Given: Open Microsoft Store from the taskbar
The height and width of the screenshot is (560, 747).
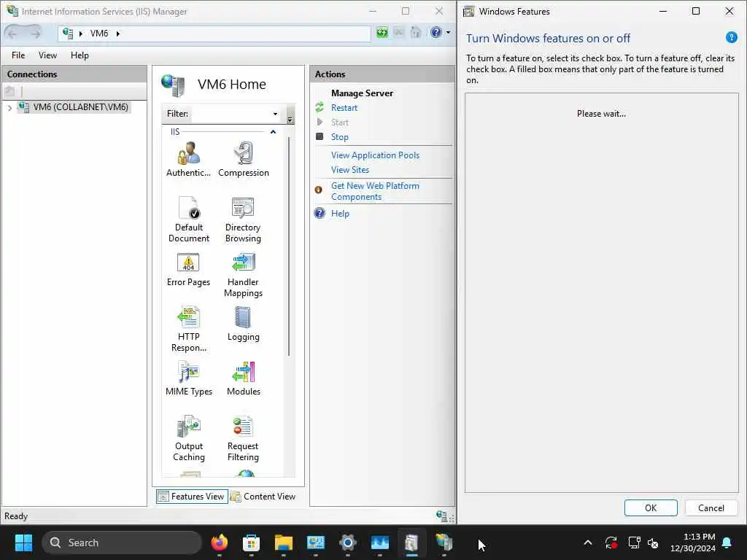Looking at the screenshot, I should pos(251,542).
